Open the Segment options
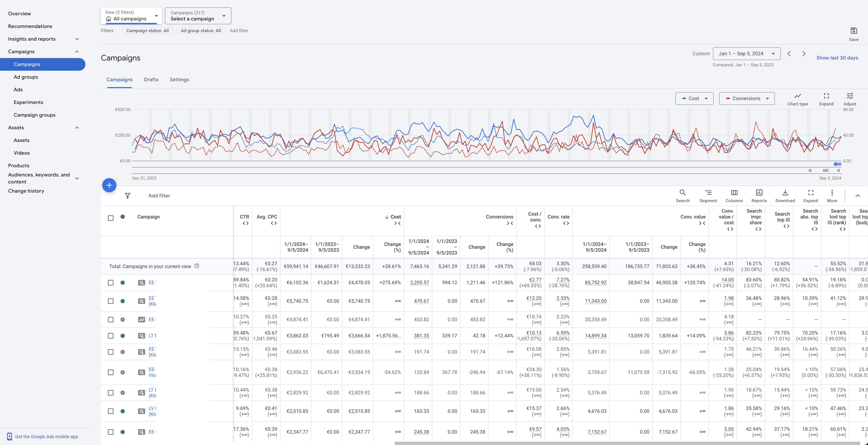Image resolution: width=868 pixels, height=445 pixels. (x=708, y=196)
